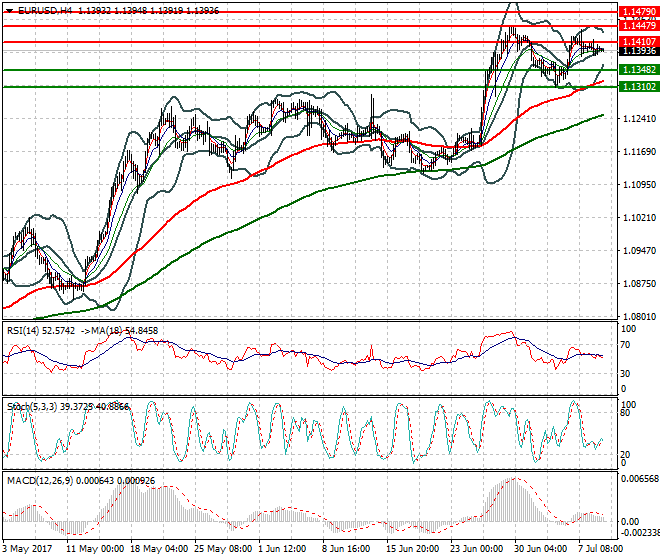Click the 1.14479 red resistance price label
This screenshot has width=660, height=560.
coord(639,26)
